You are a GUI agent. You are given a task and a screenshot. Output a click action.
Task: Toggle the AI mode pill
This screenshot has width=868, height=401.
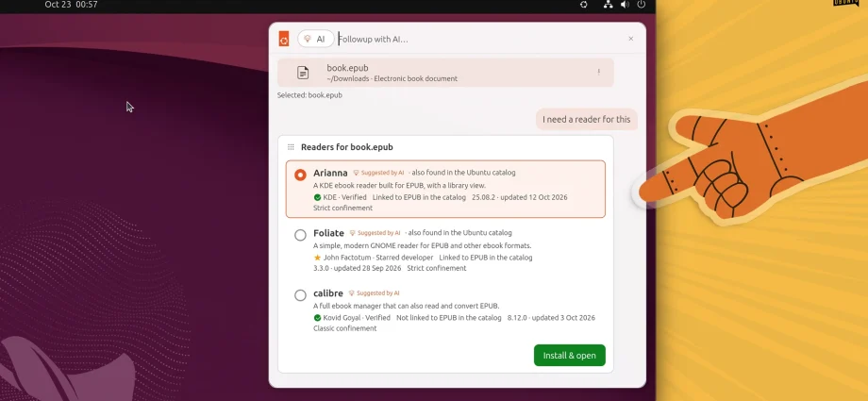click(315, 39)
